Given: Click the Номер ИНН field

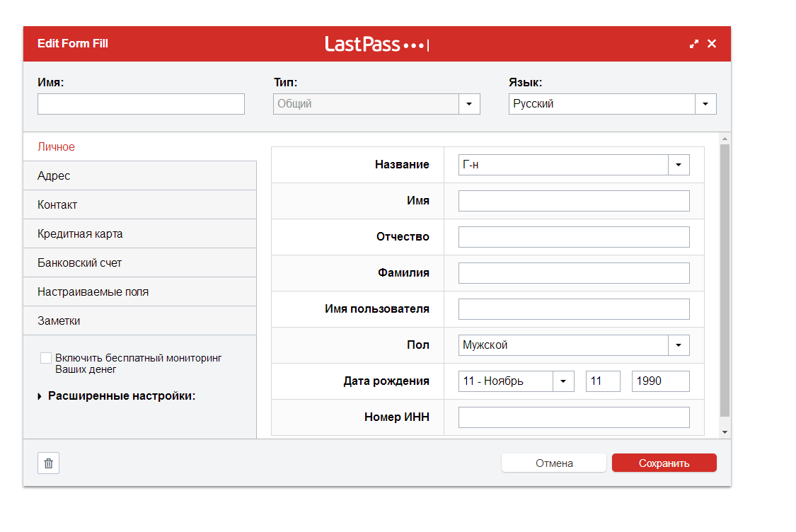Looking at the screenshot, I should (x=574, y=417).
